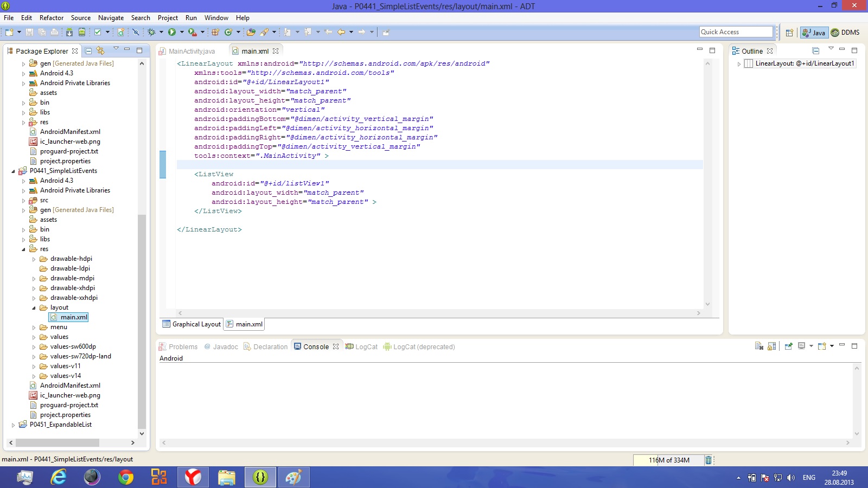
Task: Open the Declaration tab
Action: coord(266,347)
